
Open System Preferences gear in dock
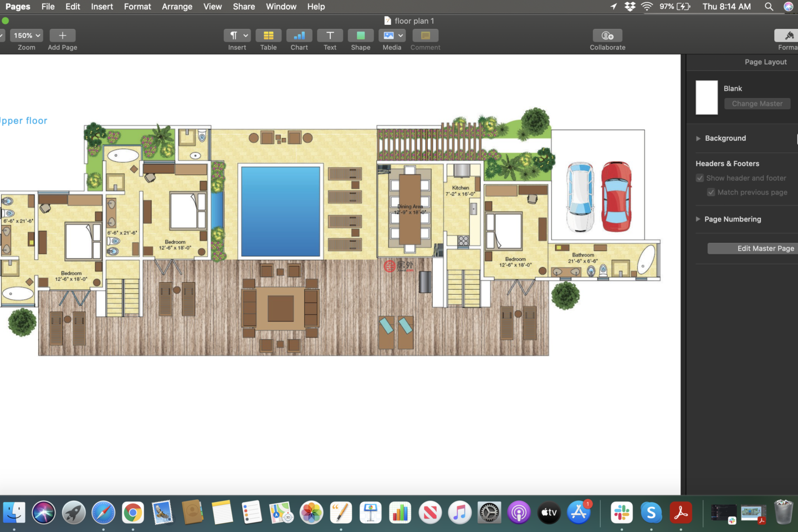click(489, 513)
